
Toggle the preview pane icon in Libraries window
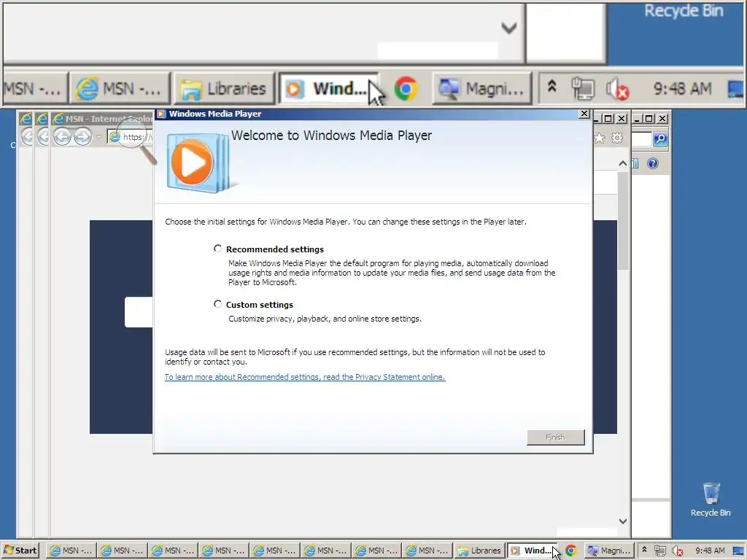point(635,163)
